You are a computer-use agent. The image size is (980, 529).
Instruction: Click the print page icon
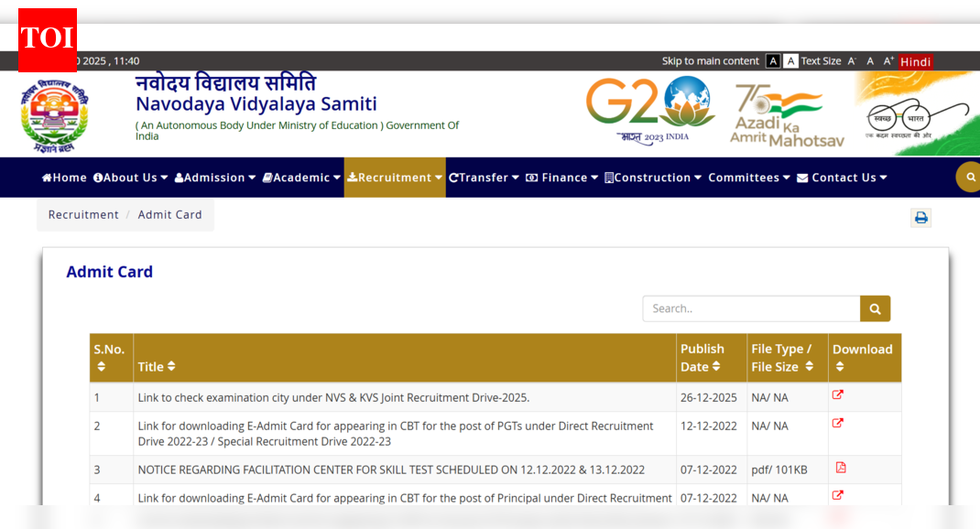coord(920,218)
